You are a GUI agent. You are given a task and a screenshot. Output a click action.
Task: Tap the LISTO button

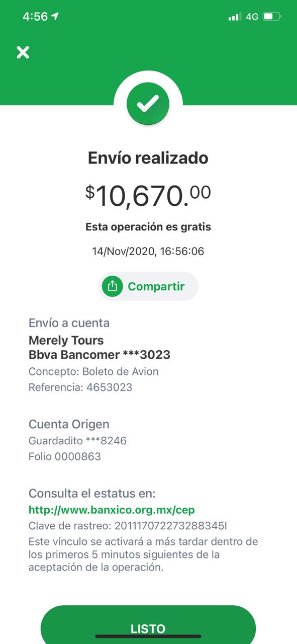point(148,626)
